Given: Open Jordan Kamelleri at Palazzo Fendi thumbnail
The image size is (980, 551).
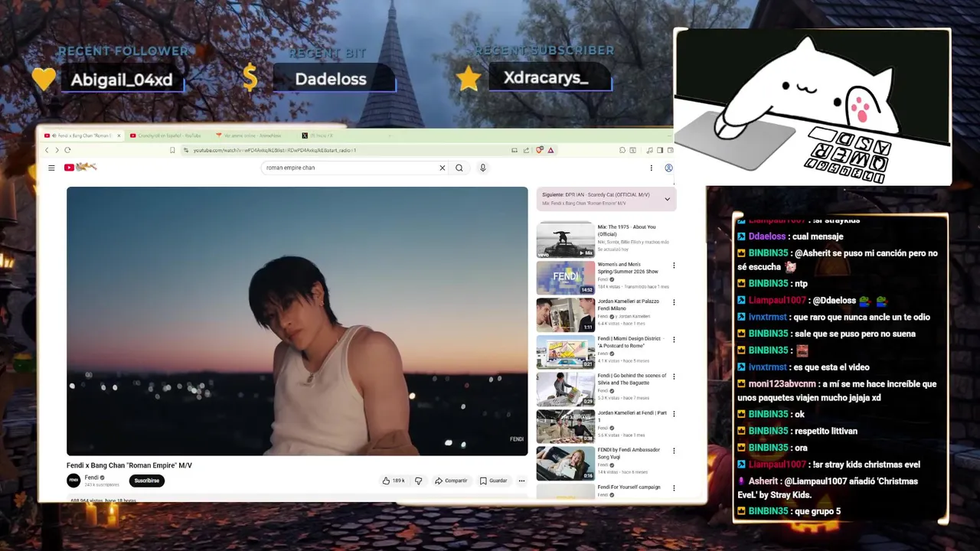Looking at the screenshot, I should pyautogui.click(x=565, y=315).
